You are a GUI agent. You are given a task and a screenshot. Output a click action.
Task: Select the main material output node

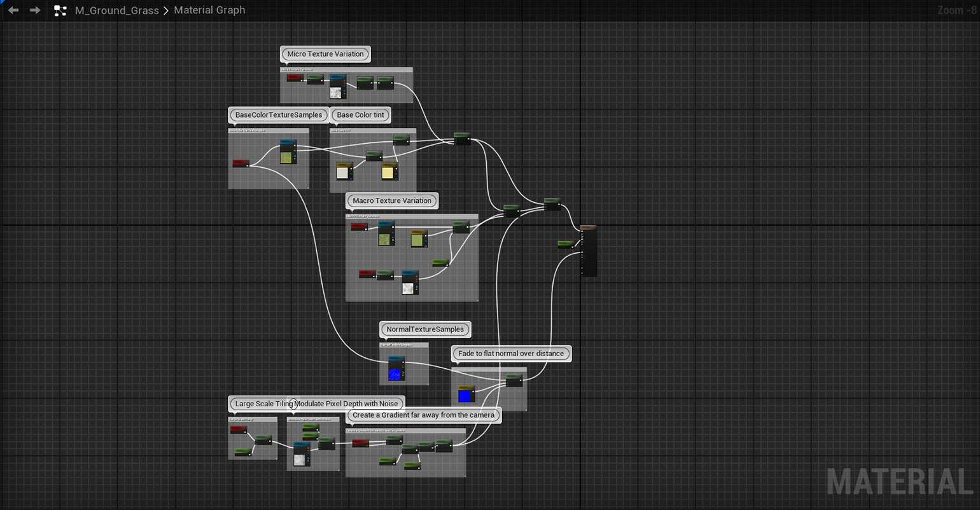click(x=589, y=251)
